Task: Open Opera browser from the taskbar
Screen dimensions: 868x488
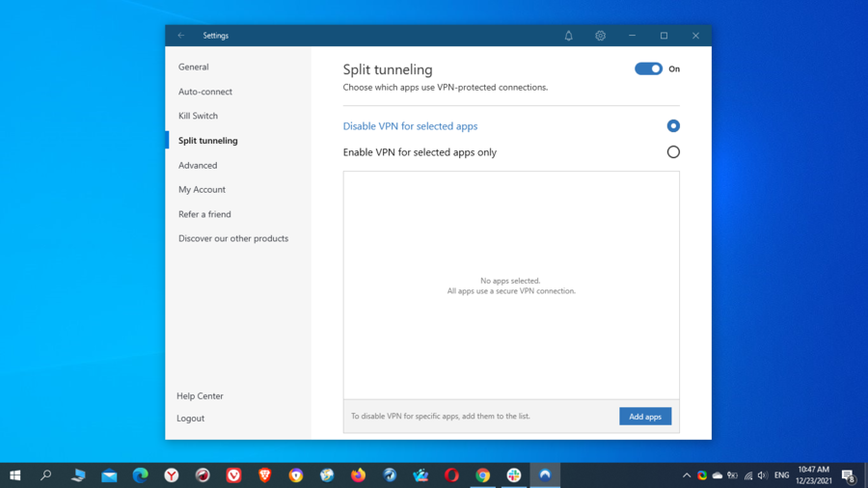Action: click(451, 475)
